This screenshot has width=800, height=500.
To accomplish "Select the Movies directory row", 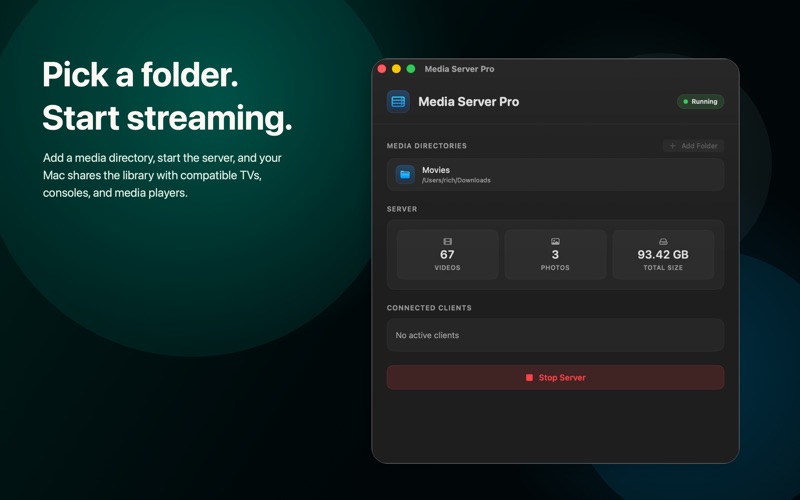I will (555, 174).
